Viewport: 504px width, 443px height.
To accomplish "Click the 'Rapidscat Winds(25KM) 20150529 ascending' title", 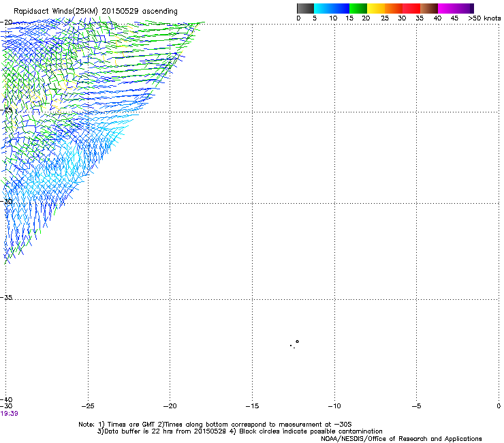I will point(95,11).
